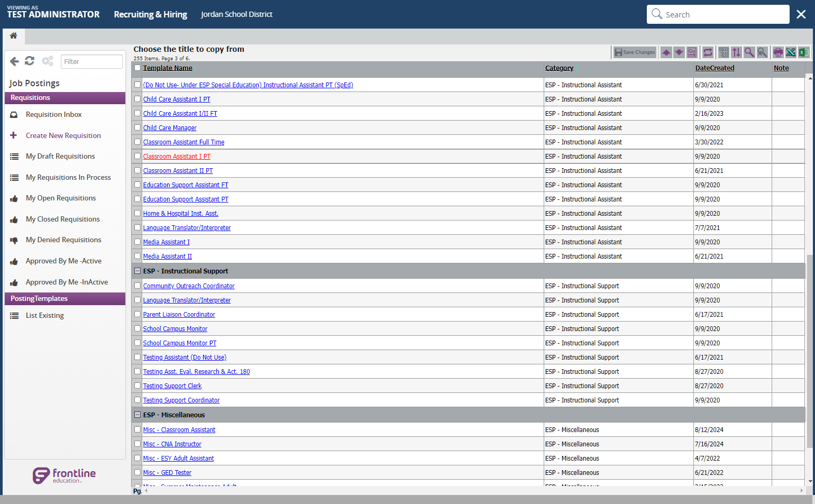Sort by the Category column header
Viewport: 815px width, 504px height.
click(559, 68)
